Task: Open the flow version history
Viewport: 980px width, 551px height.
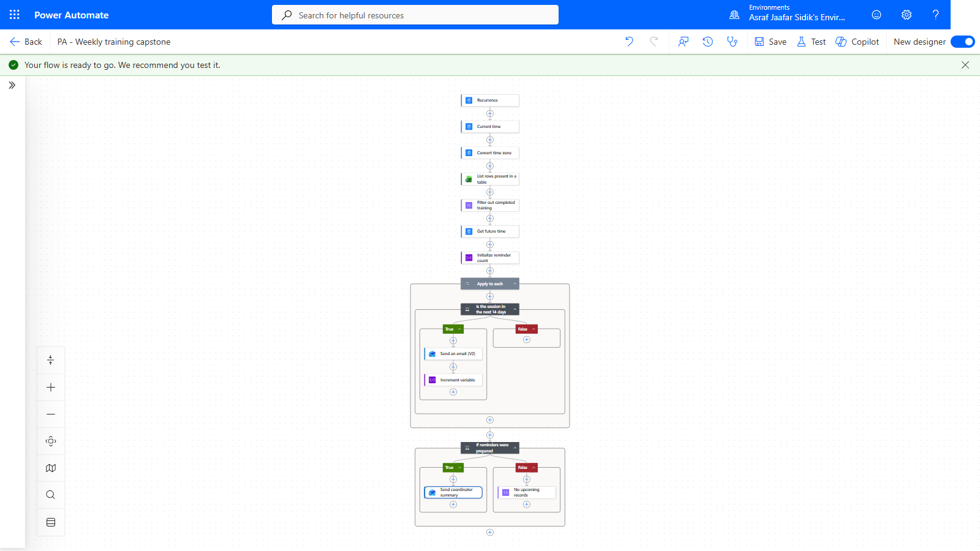Action: [x=708, y=42]
